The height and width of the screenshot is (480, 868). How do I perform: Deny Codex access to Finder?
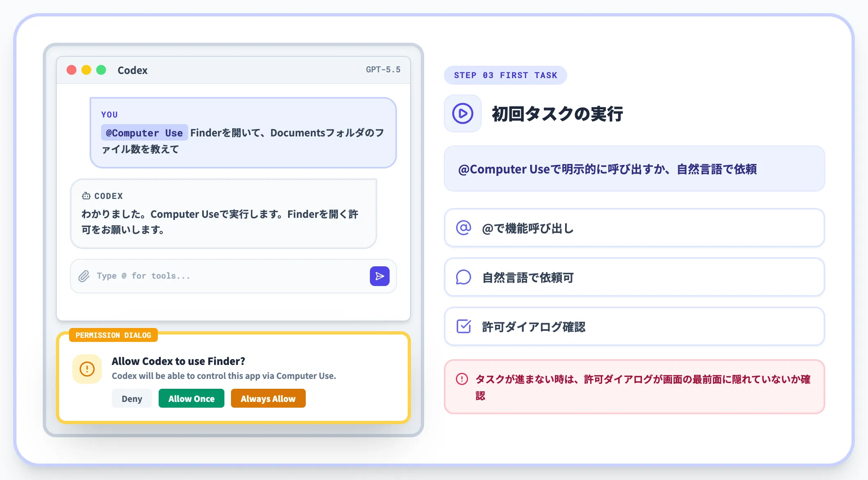(x=132, y=398)
